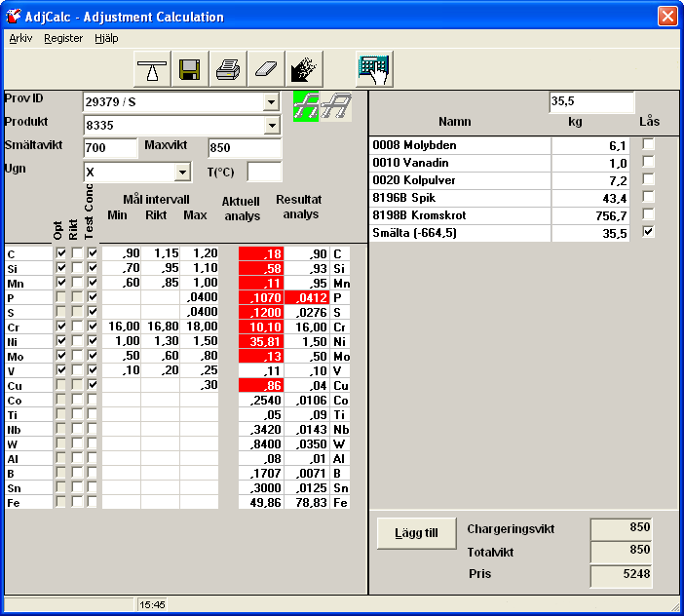Screen dimensions: 684x616
Task: Click the red Aktuell analys cell 35,81
Action: coord(261,341)
